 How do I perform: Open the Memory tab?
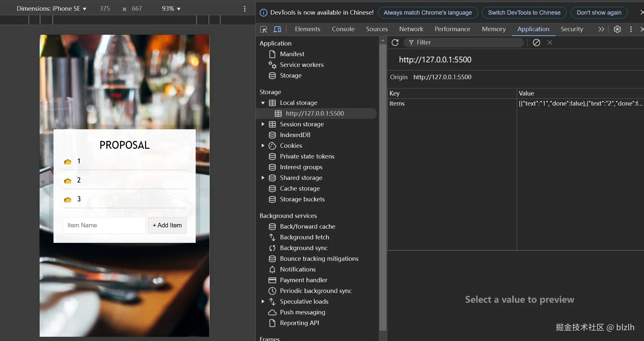point(494,29)
